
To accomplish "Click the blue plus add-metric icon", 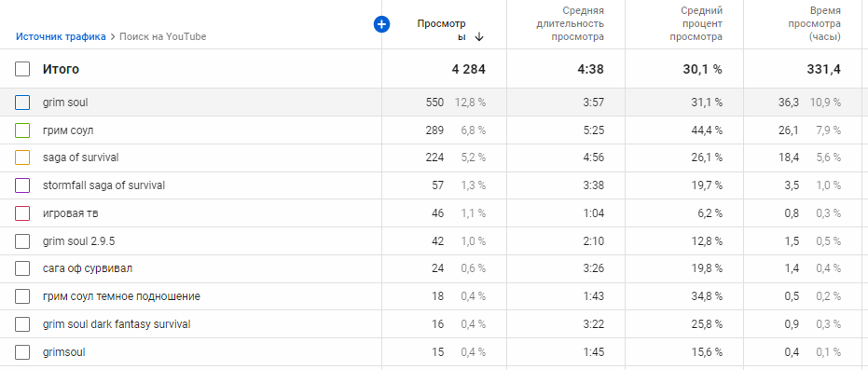I will (x=381, y=24).
